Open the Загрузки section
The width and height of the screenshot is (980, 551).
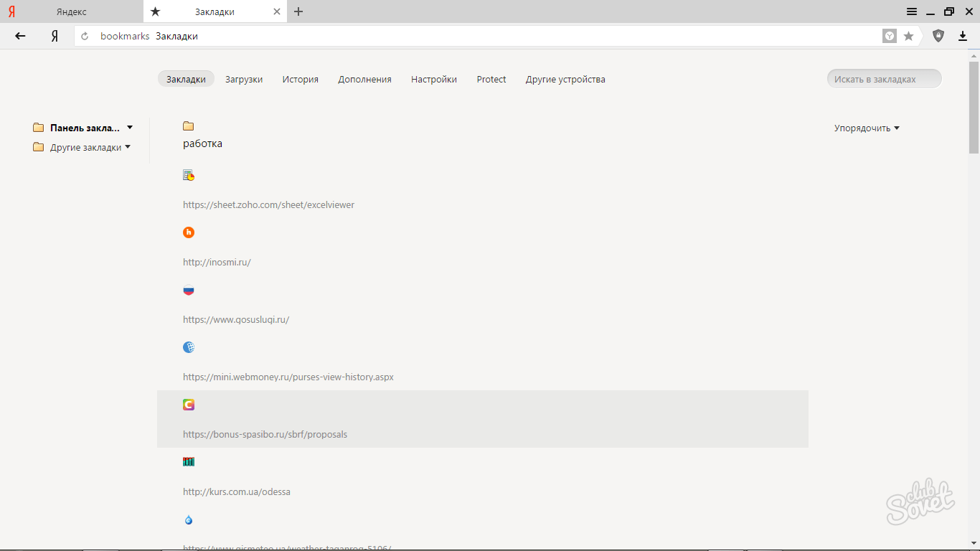pos(244,80)
